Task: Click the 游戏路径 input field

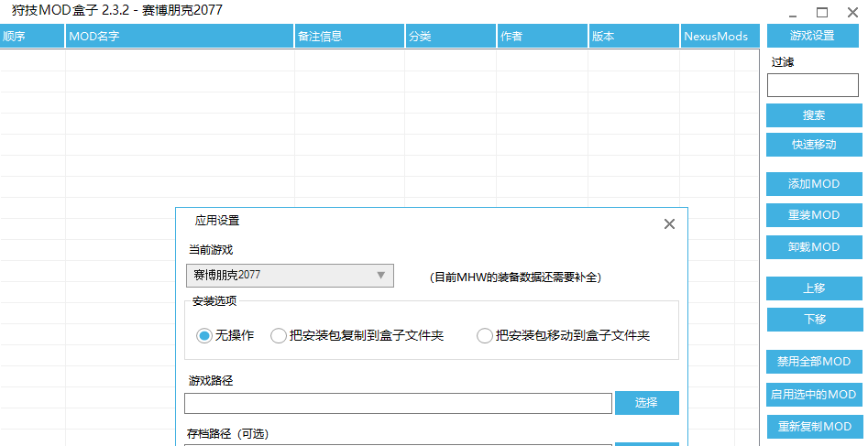Action: coord(398,403)
